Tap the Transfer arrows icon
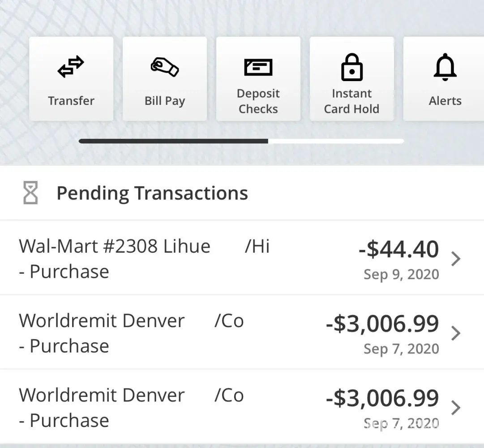This screenshot has width=484, height=448. coord(71,67)
